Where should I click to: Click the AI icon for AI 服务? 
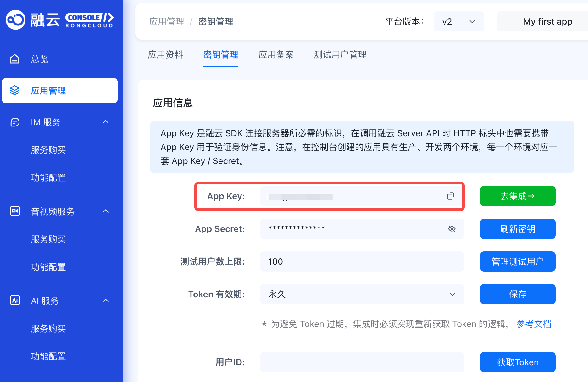click(x=15, y=301)
